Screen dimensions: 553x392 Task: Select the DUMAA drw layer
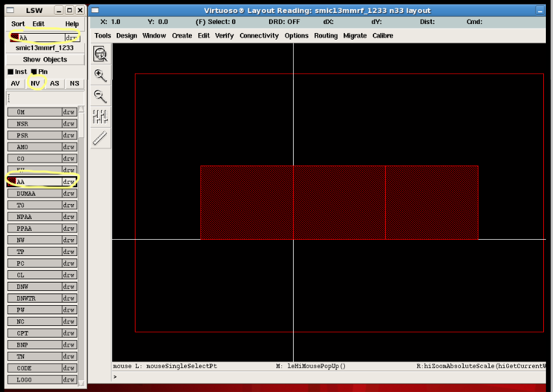pyautogui.click(x=42, y=194)
